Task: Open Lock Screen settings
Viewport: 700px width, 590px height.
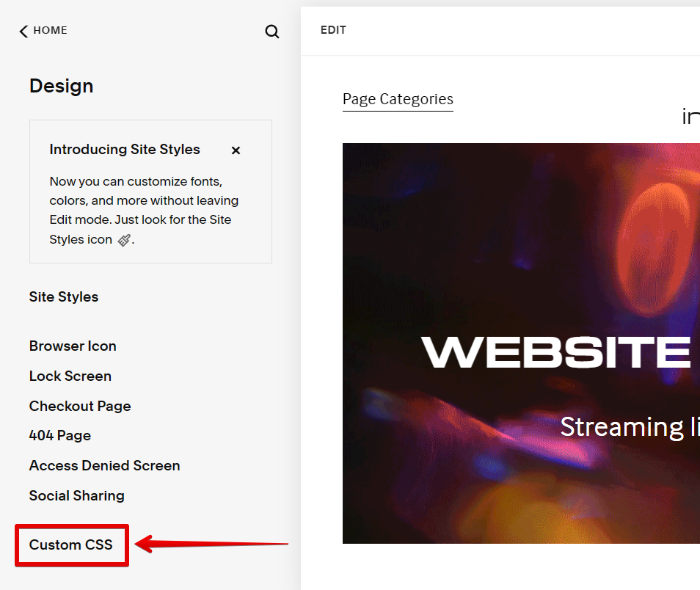Action: coord(70,376)
